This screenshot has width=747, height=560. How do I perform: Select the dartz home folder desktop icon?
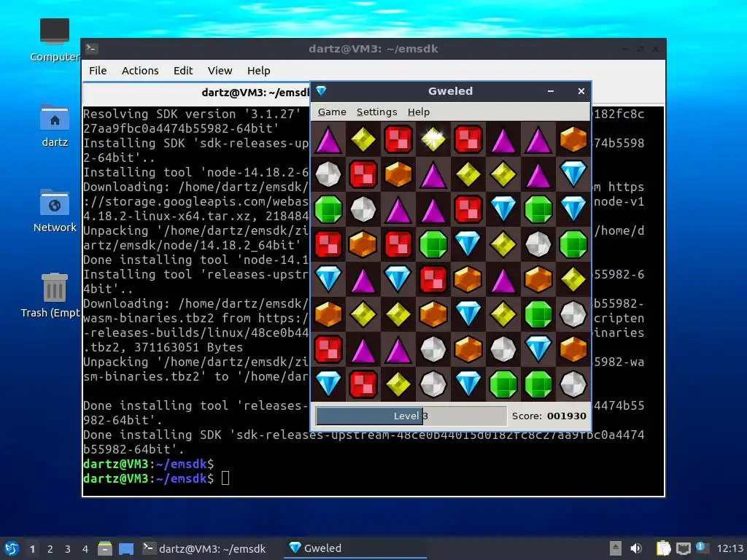55,125
